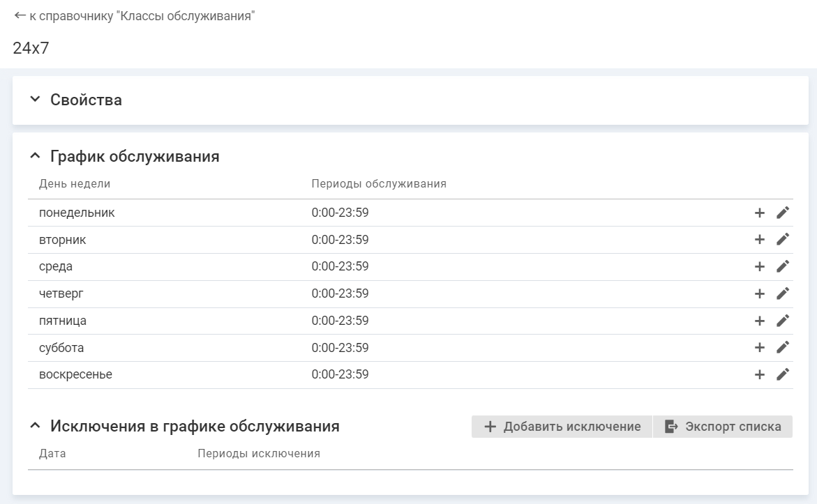Add a service period for воскресенье
The image size is (817, 504).
760,374
